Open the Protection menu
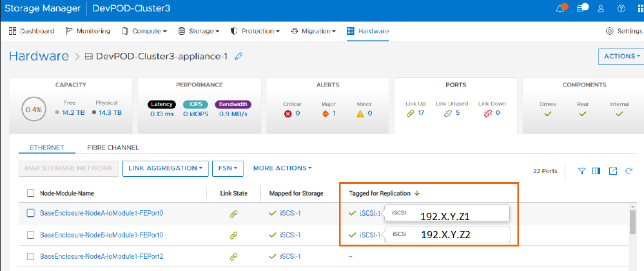The width and height of the screenshot is (644, 271). 255,31
